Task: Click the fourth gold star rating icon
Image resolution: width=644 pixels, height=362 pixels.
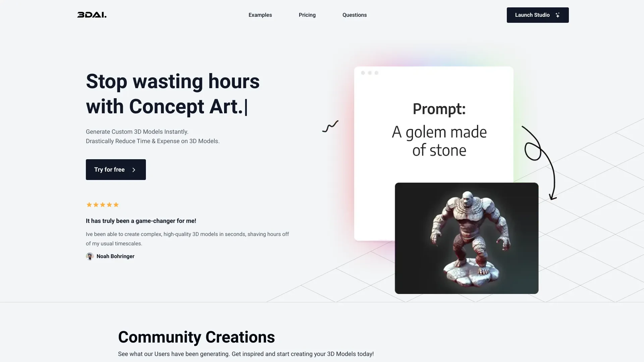Action: (x=109, y=204)
